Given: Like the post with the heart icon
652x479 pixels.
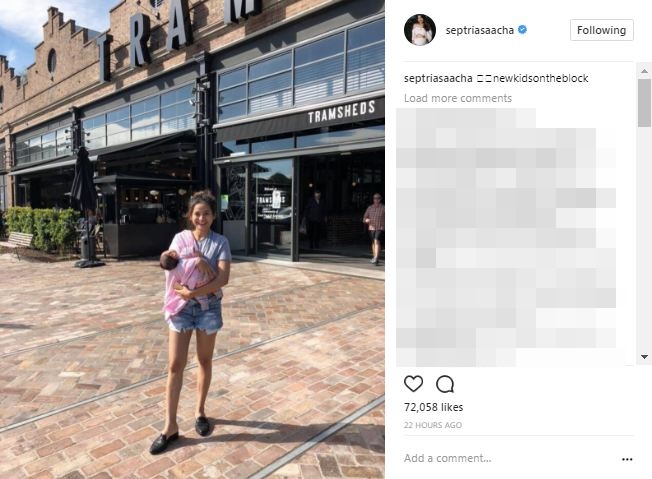Looking at the screenshot, I should coord(413,384).
